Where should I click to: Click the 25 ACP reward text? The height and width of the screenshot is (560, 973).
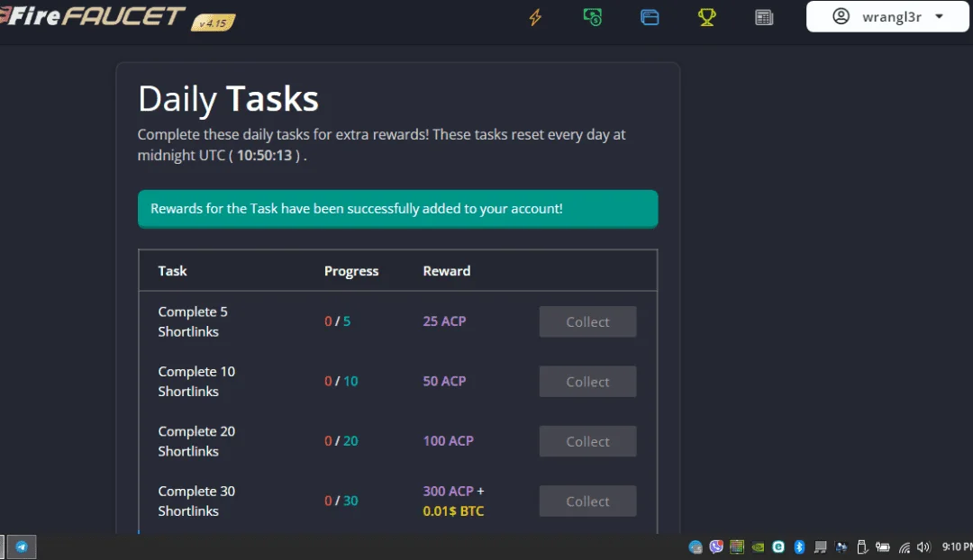444,321
